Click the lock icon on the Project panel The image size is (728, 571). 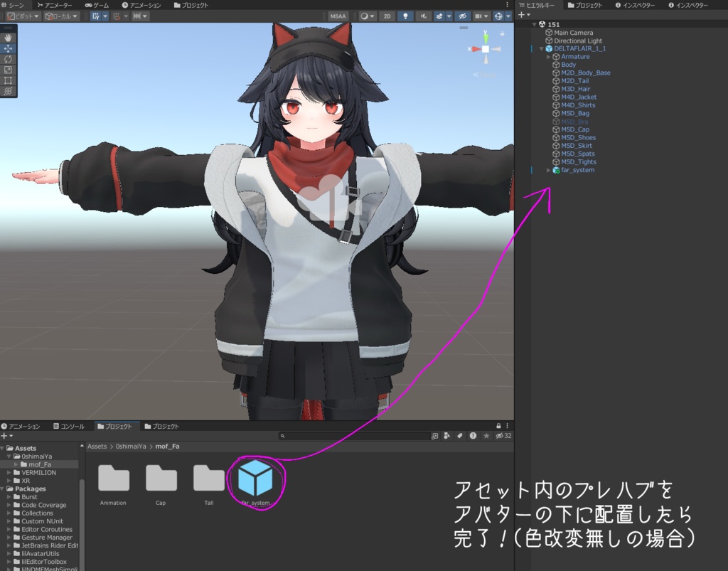point(498,426)
